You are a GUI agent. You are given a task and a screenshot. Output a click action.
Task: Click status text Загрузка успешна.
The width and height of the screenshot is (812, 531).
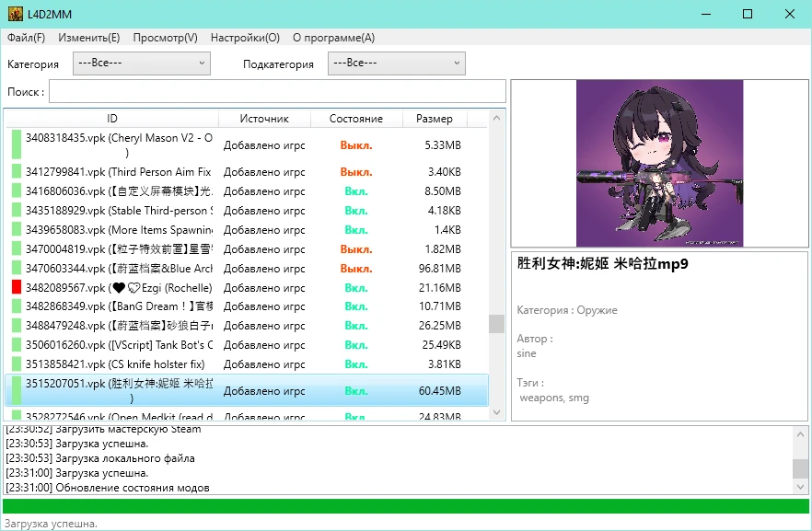coord(51,524)
